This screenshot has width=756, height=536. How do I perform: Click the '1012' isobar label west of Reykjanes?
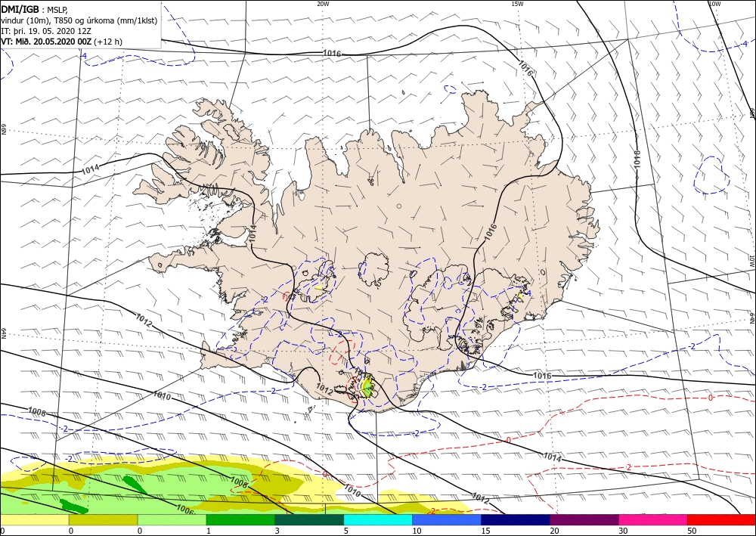pos(144,319)
